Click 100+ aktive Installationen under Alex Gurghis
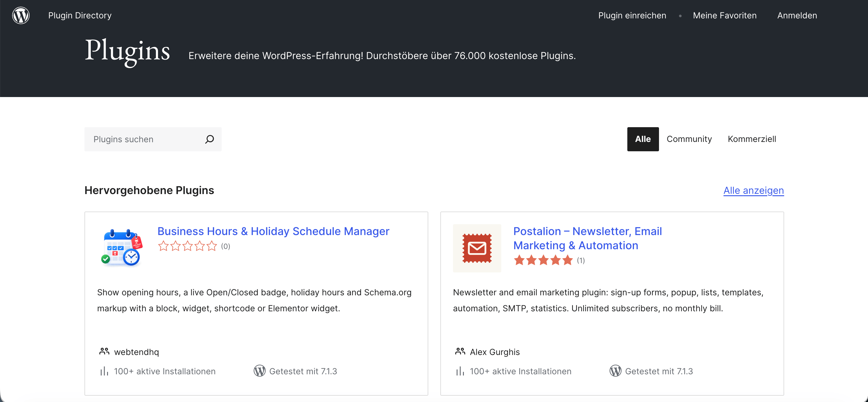 tap(521, 371)
